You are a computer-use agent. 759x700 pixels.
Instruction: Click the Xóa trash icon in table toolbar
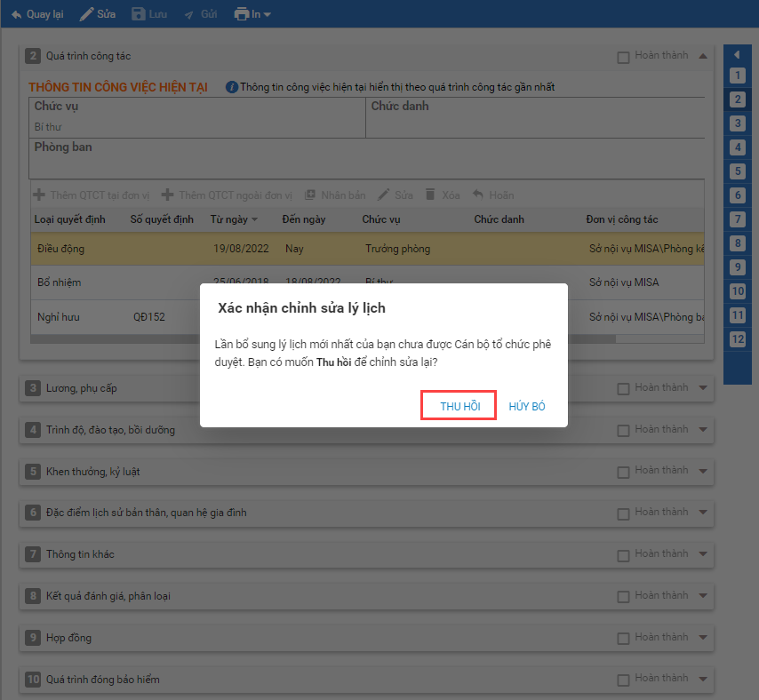pos(430,195)
